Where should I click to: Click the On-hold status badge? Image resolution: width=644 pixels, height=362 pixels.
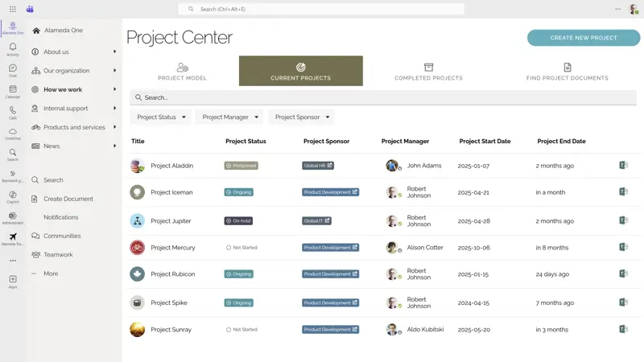[238, 220]
